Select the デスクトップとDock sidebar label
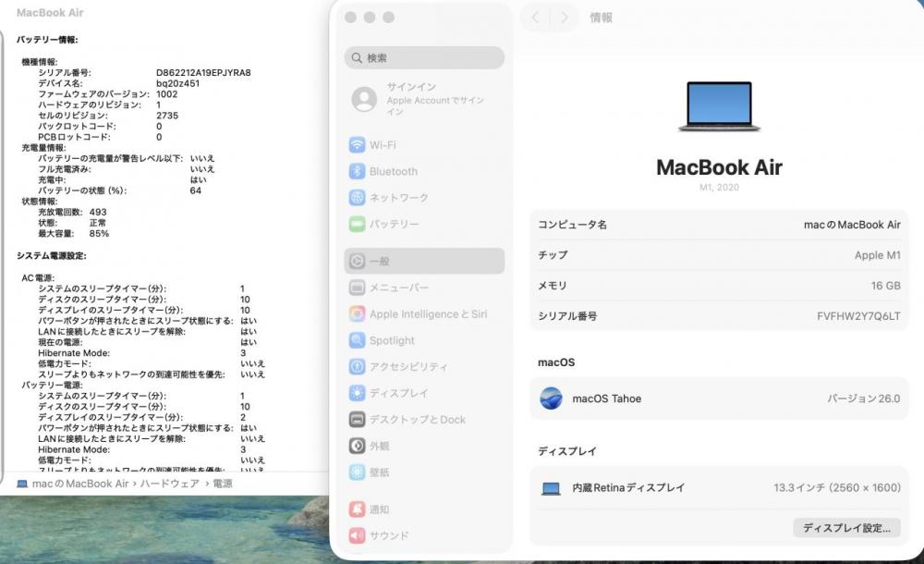Screen dimensions: 924x564 (x=418, y=420)
